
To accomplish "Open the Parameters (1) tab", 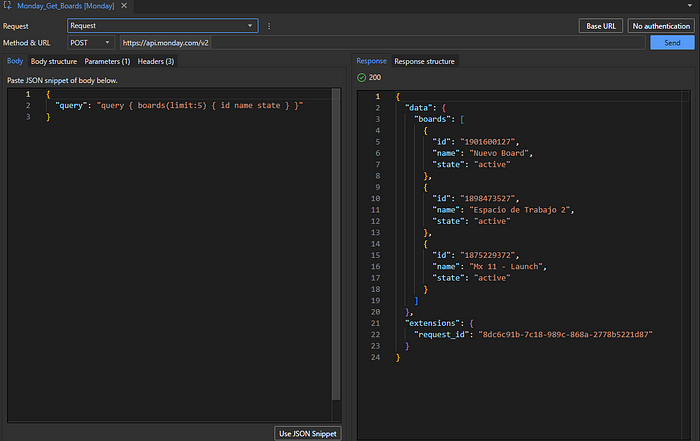I will pyautogui.click(x=107, y=62).
